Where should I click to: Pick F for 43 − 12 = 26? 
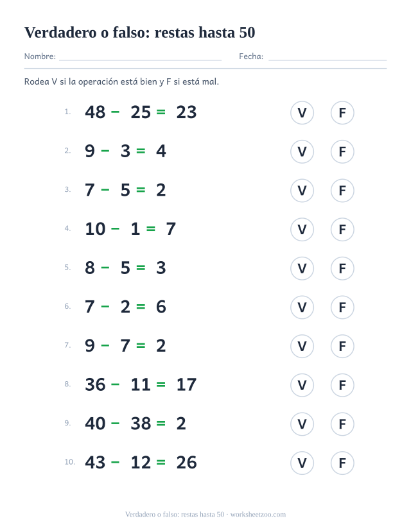(x=342, y=463)
